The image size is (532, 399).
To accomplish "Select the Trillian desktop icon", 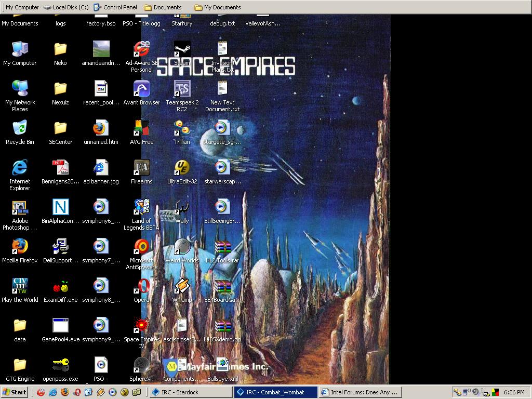I will pos(182,129).
